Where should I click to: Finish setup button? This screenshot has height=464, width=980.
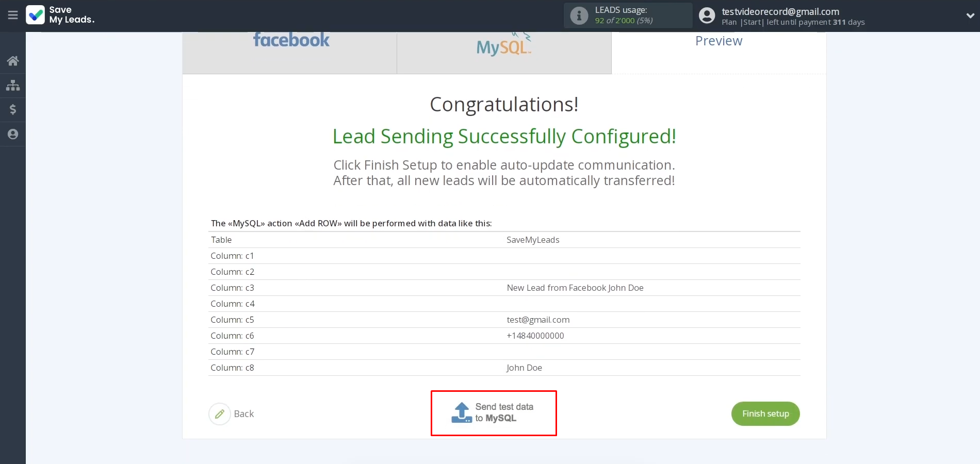(x=765, y=413)
